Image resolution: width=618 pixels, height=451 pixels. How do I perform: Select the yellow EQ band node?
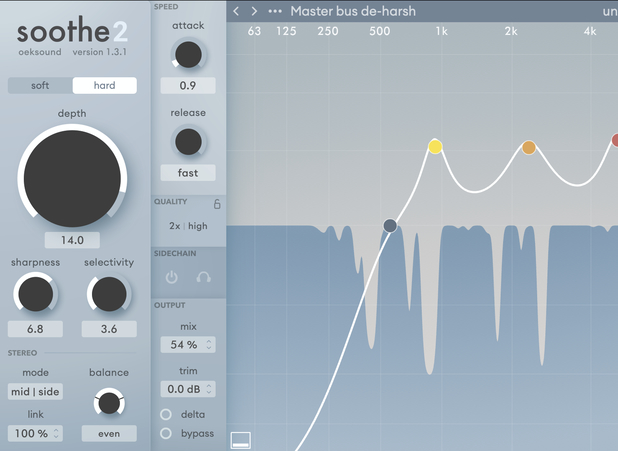(x=435, y=146)
